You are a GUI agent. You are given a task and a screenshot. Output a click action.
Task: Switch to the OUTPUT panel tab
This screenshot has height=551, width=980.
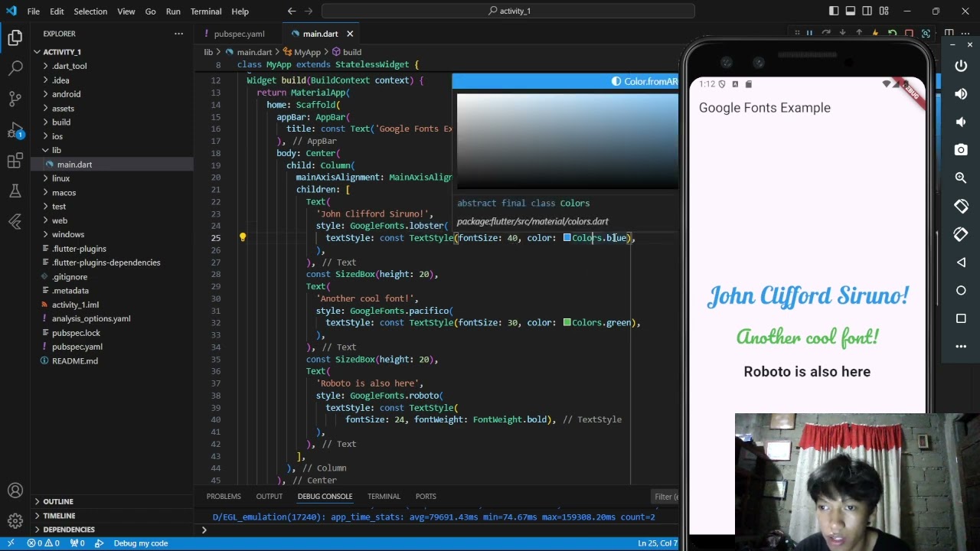point(269,497)
